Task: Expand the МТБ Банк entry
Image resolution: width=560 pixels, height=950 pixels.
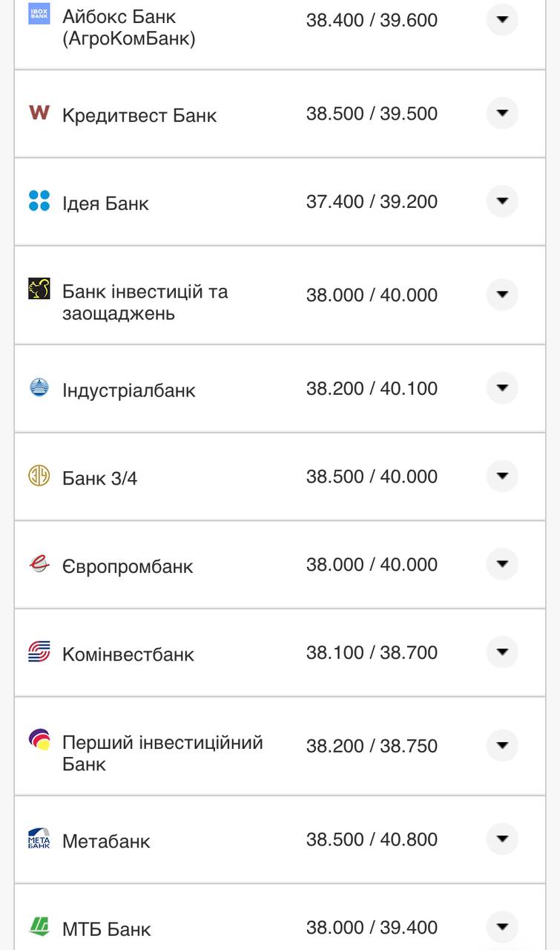Action: tap(502, 926)
